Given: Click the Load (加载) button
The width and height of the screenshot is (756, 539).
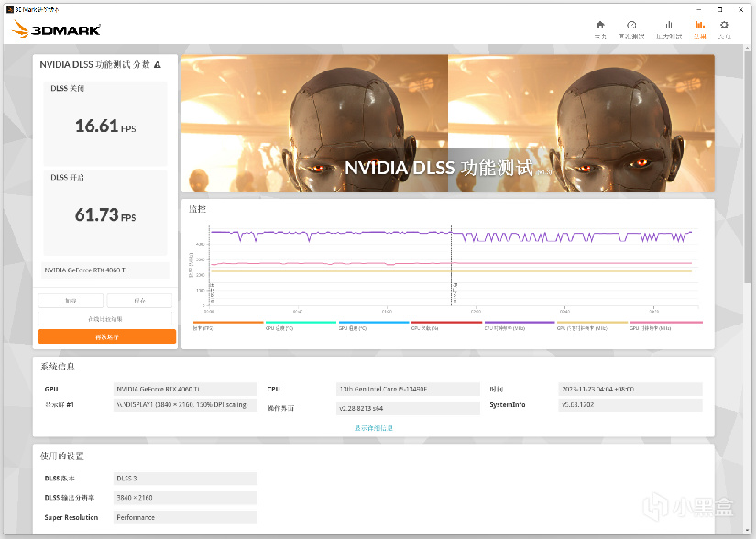Looking at the screenshot, I should pyautogui.click(x=71, y=301).
